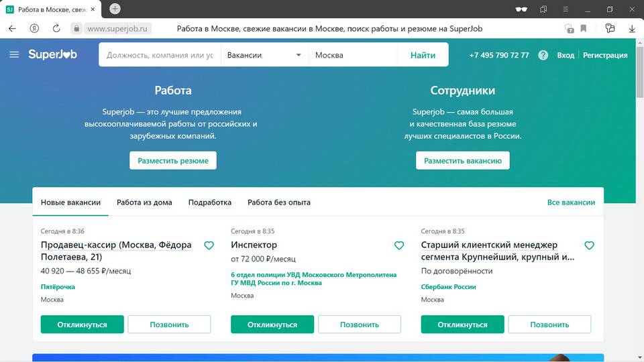Click the Найти search button

(423, 55)
